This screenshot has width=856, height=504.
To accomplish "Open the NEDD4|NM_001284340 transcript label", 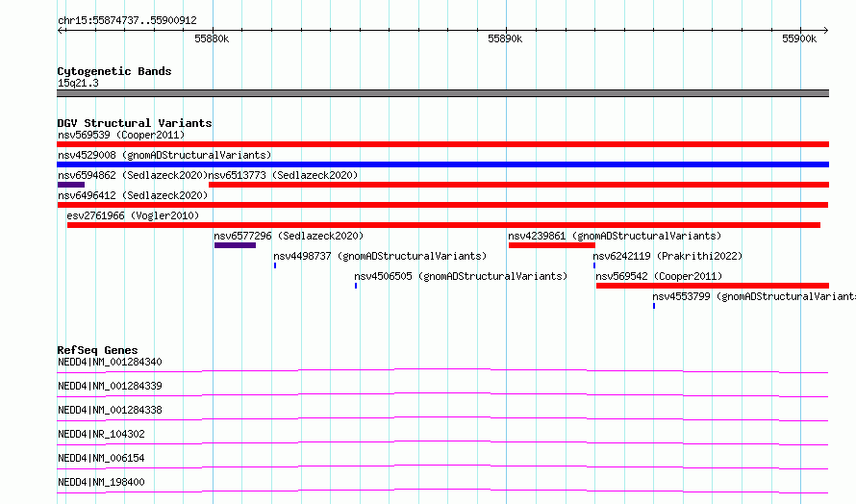I will [x=110, y=362].
